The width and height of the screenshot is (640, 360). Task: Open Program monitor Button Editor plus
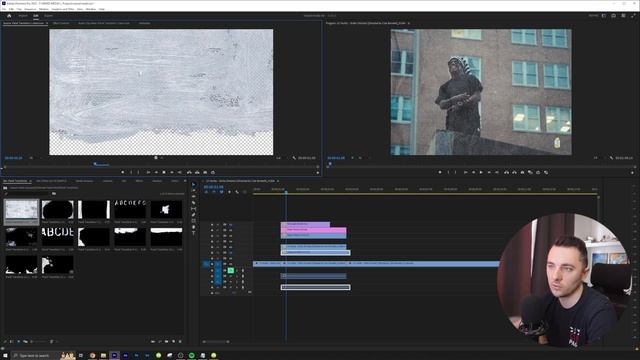point(632,173)
